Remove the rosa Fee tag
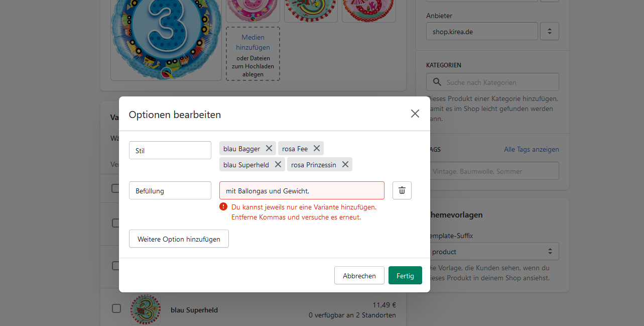The image size is (644, 326). [317, 148]
